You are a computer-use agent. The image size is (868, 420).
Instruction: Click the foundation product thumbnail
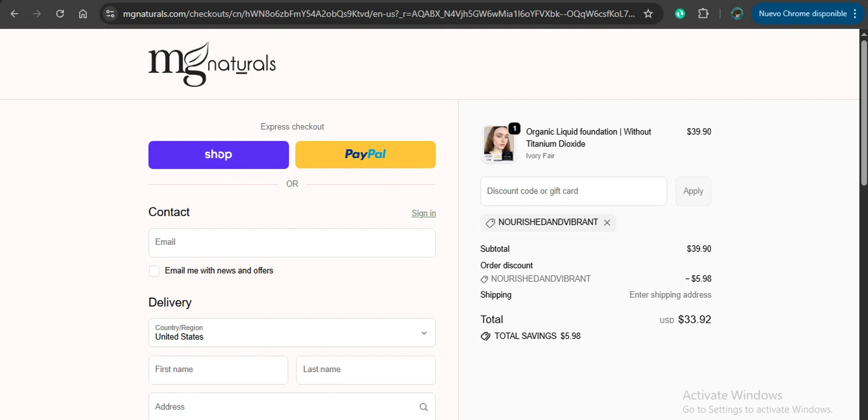click(x=499, y=144)
